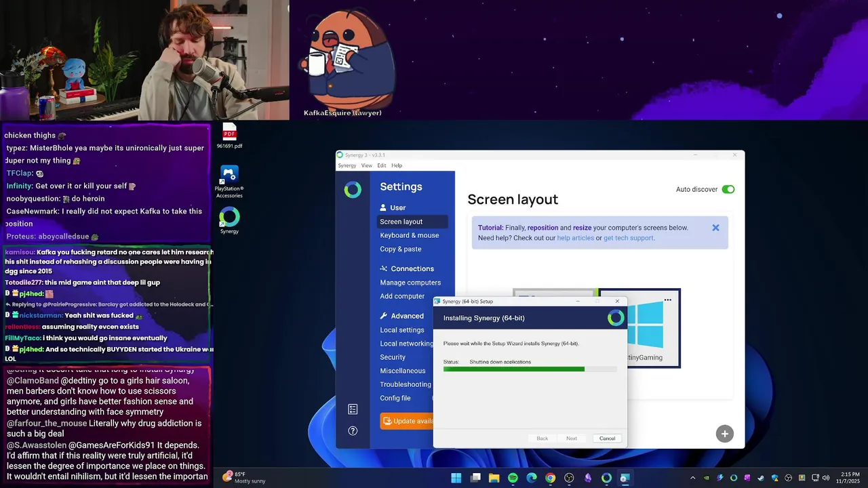Open OBS Studio from the taskbar
The image size is (868, 488).
point(569,478)
